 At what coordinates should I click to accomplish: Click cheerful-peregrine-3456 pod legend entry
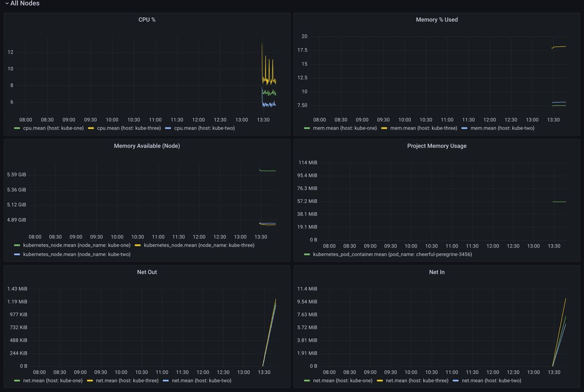pyautogui.click(x=392, y=254)
